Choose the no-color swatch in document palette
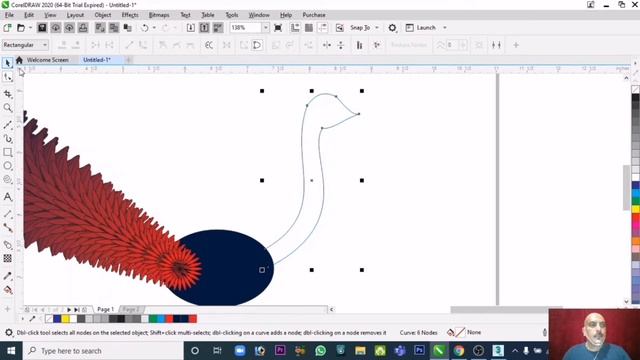 pyautogui.click(x=49, y=319)
